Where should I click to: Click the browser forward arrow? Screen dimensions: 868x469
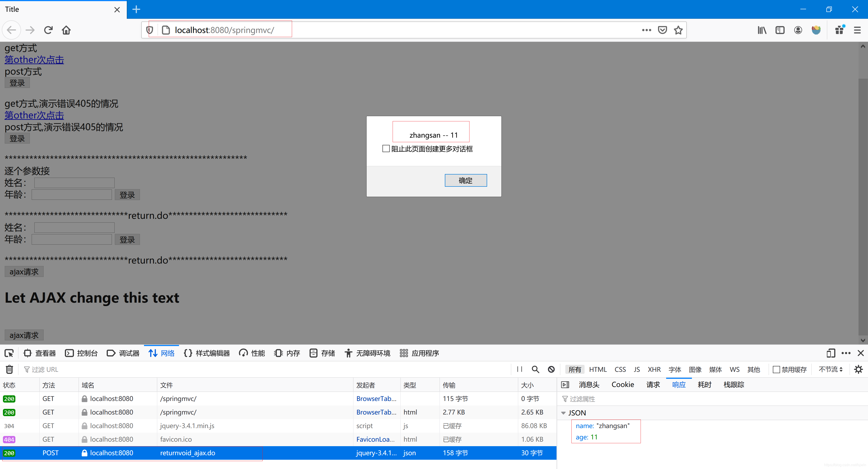[30, 30]
